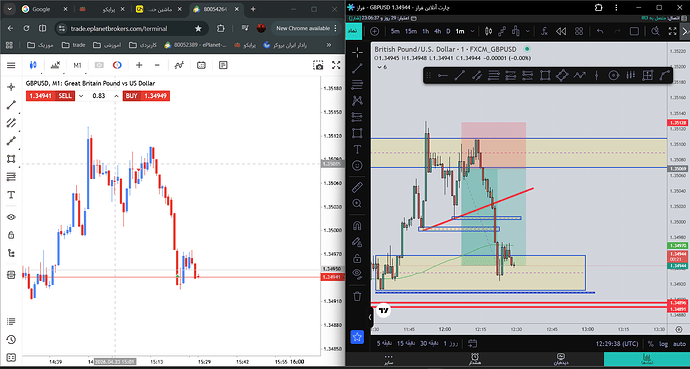Select the crosshair tool in ePlanet left sidebar
Image resolution: width=690 pixels, height=369 pixels.
(11, 87)
